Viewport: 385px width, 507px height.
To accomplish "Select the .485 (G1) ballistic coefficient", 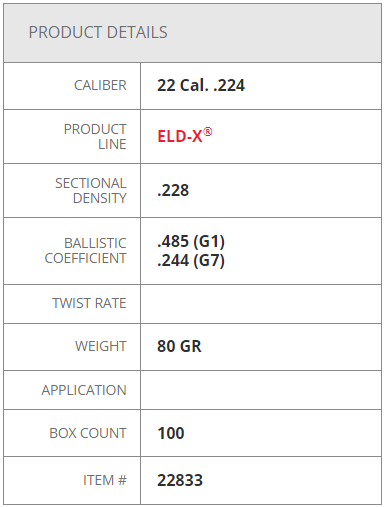I will point(191,241).
